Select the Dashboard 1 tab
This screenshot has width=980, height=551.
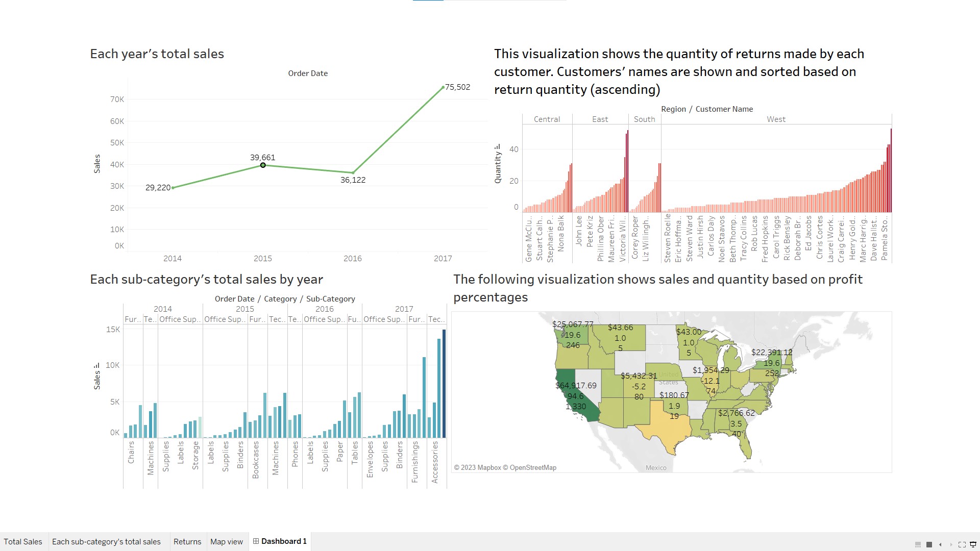[x=283, y=541]
